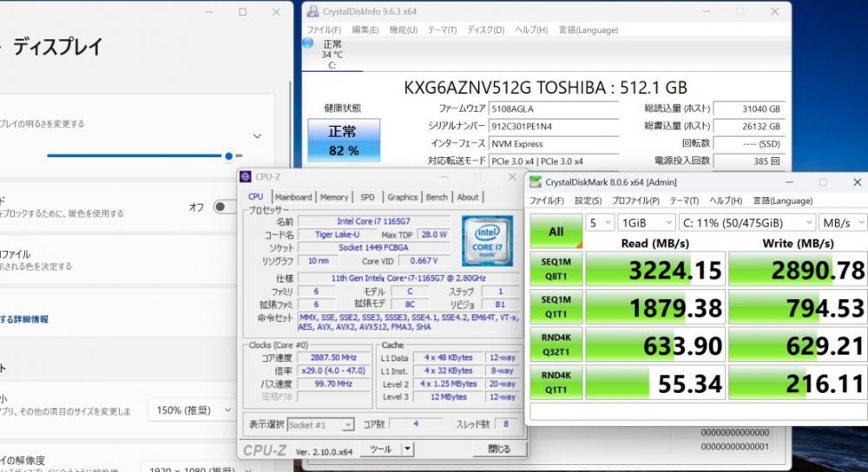Click the 正常 82% health status button
Screen dimensions: 868x472
(344, 140)
